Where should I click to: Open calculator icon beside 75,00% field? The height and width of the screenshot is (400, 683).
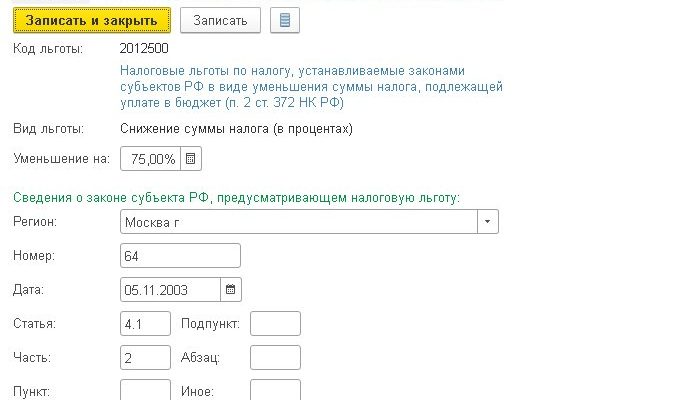(x=192, y=159)
